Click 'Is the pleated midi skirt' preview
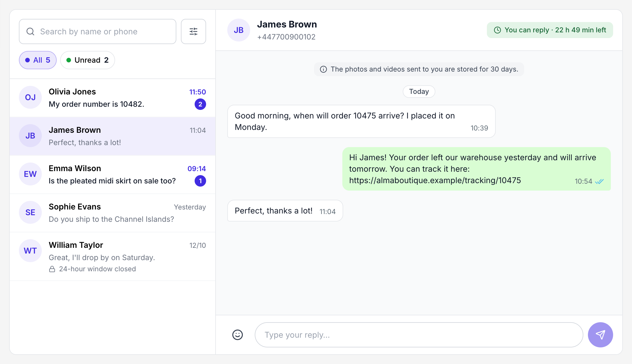632x364 pixels. pyautogui.click(x=112, y=181)
